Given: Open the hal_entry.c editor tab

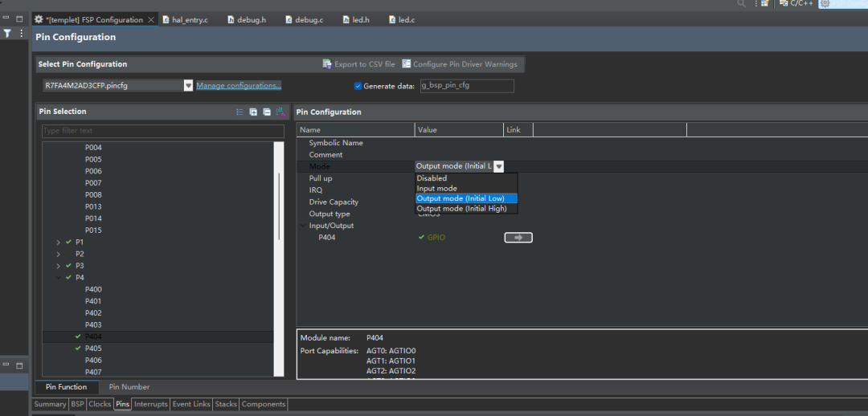Looking at the screenshot, I should coord(189,19).
